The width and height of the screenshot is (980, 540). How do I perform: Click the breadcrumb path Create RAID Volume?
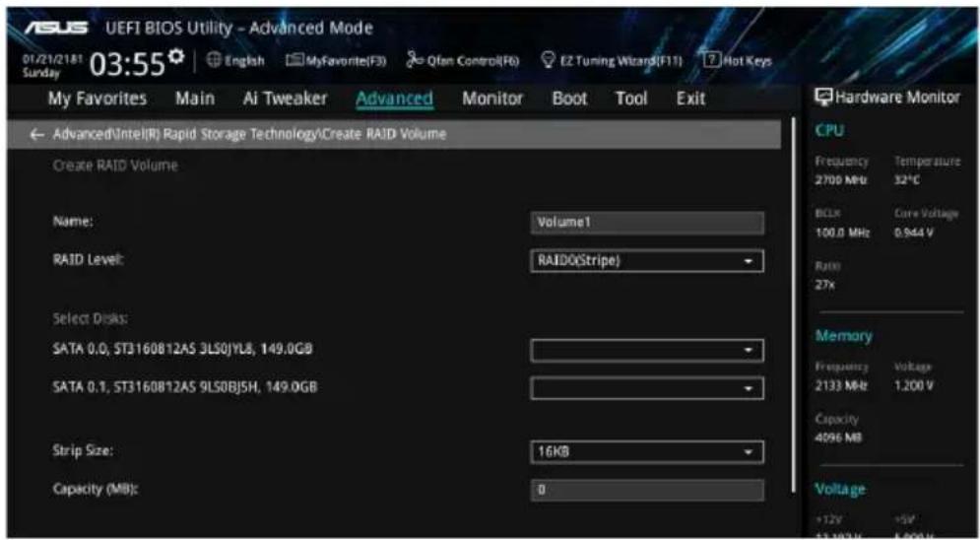pos(249,134)
